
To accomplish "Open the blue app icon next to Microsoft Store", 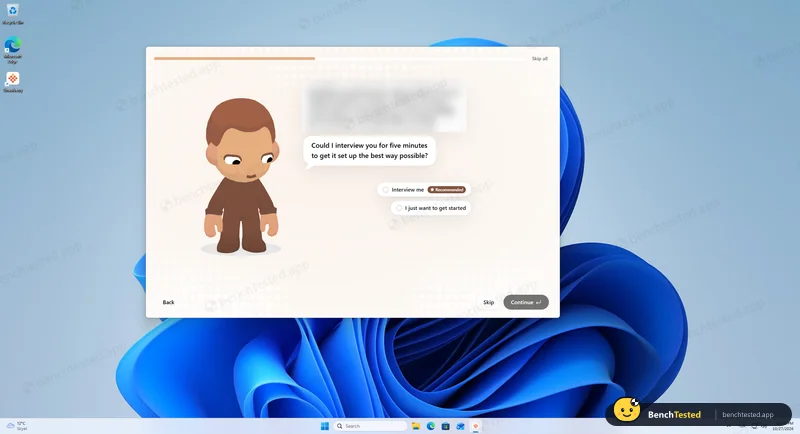I will 460,426.
